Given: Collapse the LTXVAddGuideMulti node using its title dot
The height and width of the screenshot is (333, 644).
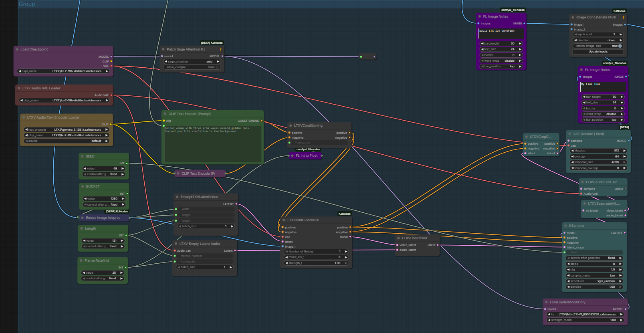Looking at the screenshot, I should [x=283, y=220].
